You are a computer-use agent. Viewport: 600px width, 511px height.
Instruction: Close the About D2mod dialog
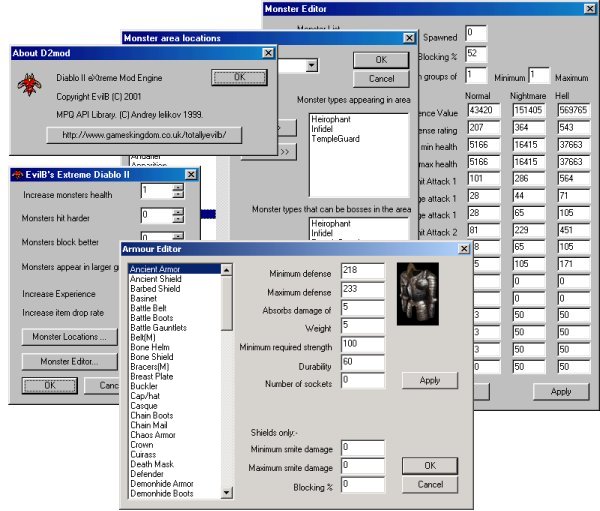[x=269, y=53]
